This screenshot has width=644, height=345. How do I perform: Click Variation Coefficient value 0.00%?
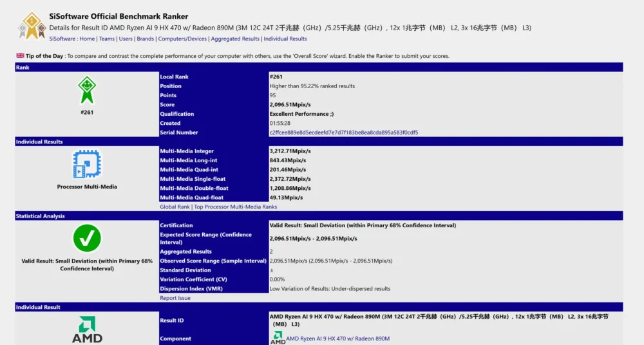coord(277,279)
